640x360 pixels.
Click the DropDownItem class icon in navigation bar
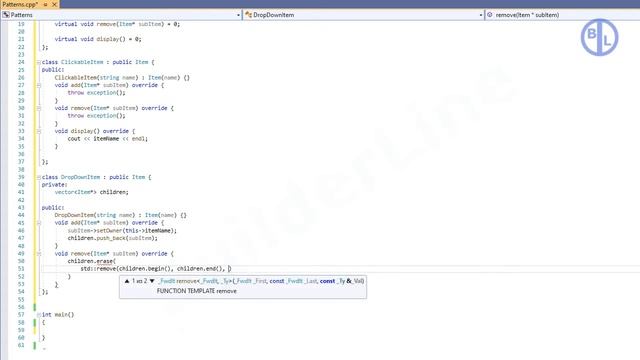248,15
